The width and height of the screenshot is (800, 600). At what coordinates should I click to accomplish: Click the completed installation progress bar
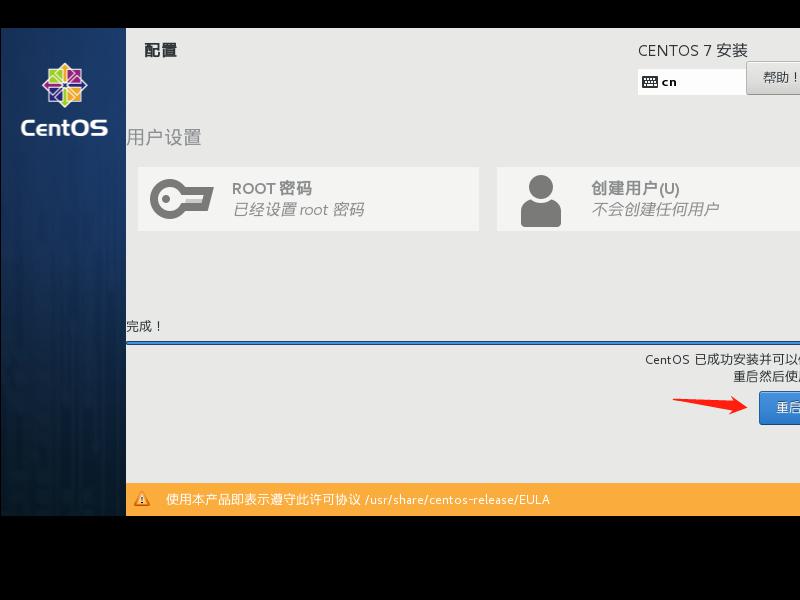coord(465,340)
